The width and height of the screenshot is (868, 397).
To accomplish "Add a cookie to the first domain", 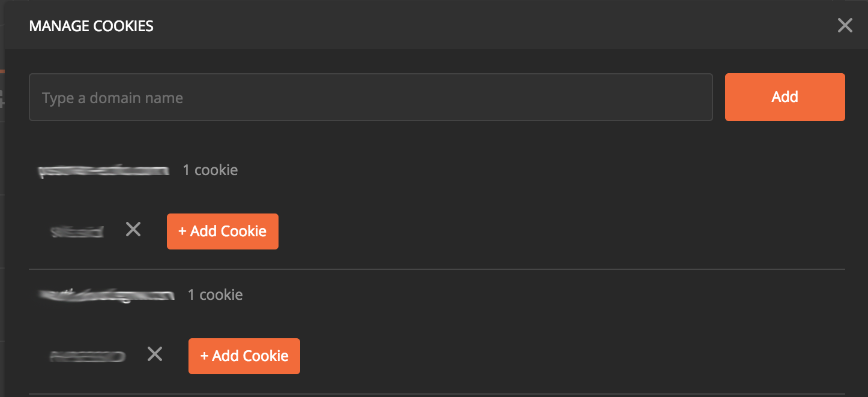I will (x=222, y=231).
